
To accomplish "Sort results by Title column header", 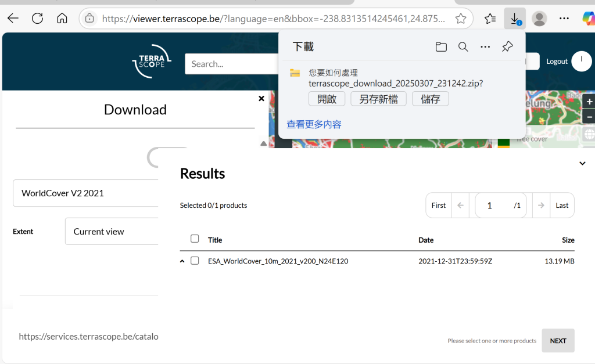I will click(x=215, y=240).
